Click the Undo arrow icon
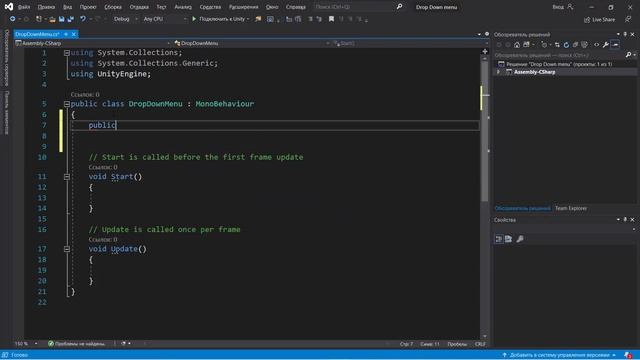Viewport: 640px width, 360px height. [83, 19]
